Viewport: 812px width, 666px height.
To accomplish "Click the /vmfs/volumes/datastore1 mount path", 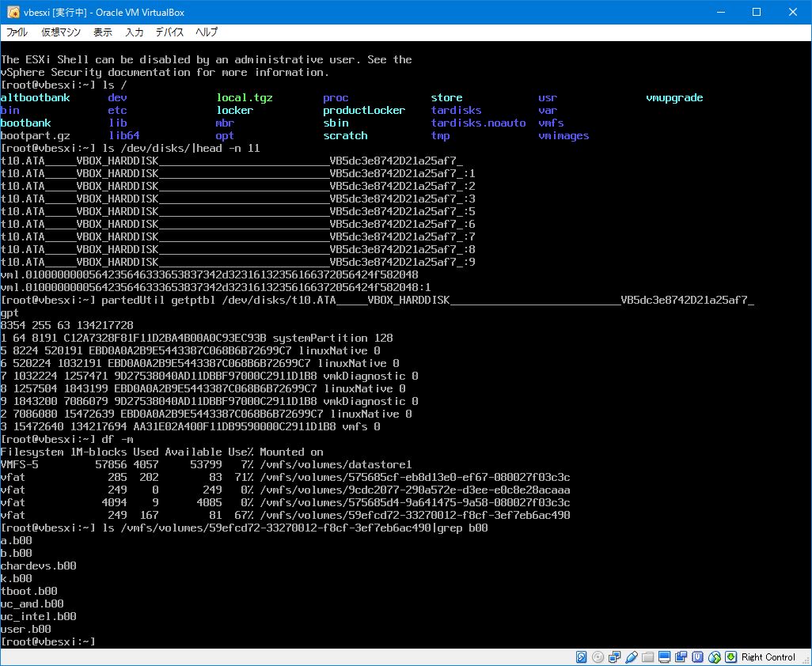I will pos(336,465).
